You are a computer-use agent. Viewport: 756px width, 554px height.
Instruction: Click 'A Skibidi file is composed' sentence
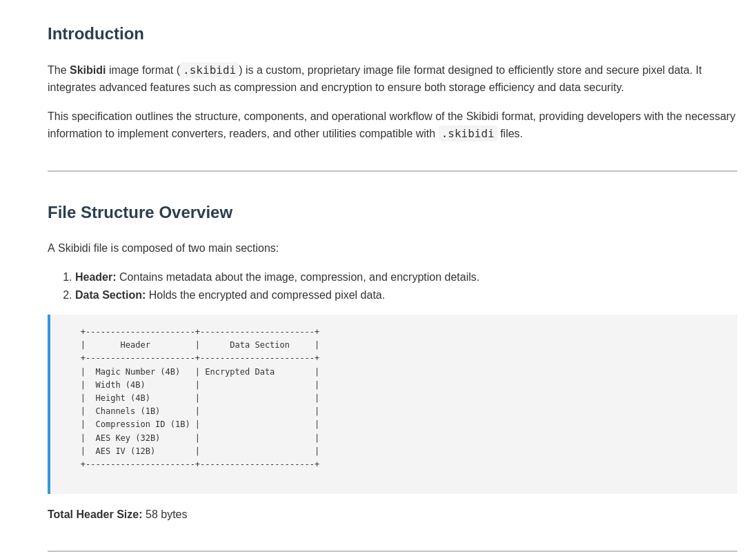point(163,248)
